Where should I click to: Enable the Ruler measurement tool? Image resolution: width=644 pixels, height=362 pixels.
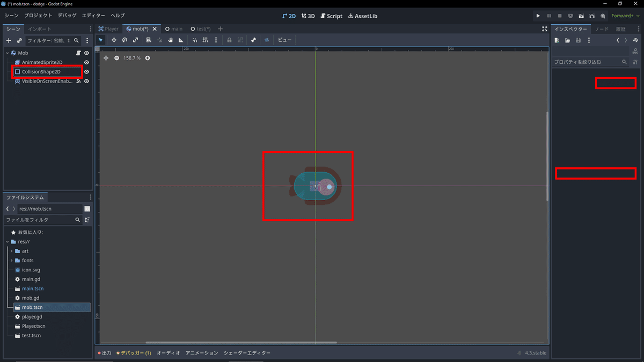181,40
